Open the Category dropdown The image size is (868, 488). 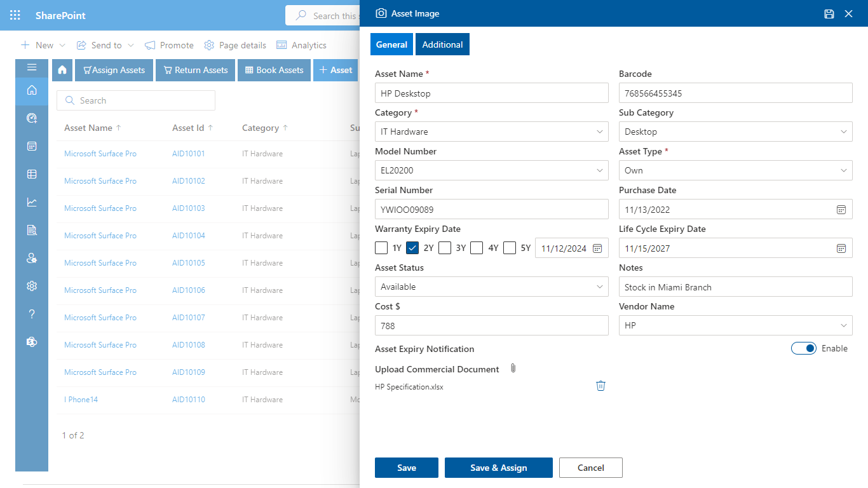tap(598, 132)
